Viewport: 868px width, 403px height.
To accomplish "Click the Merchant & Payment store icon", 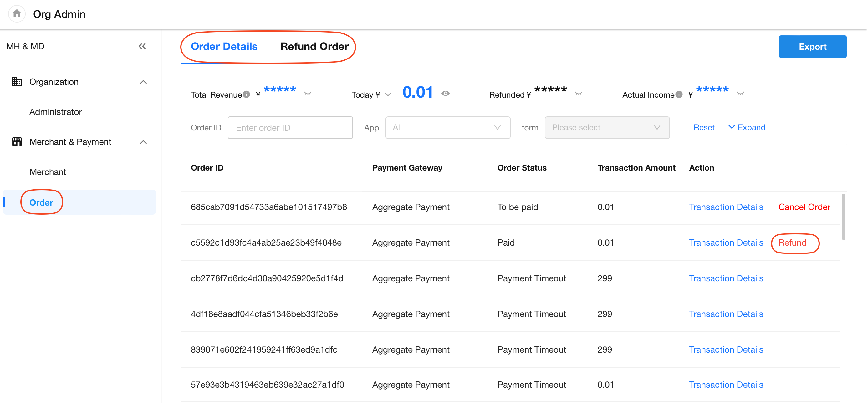I will coord(17,142).
